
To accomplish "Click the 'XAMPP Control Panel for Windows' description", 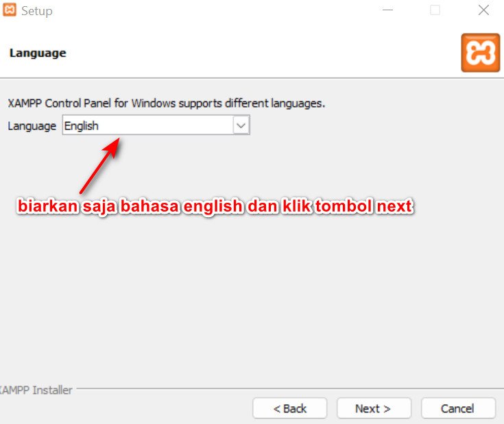I will pos(167,103).
